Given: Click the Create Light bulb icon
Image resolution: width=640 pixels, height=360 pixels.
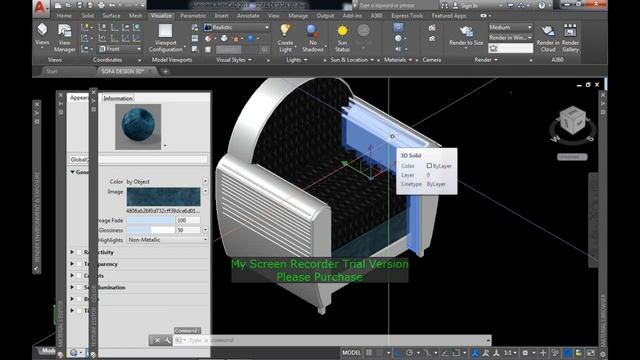Looking at the screenshot, I should pyautogui.click(x=285, y=30).
